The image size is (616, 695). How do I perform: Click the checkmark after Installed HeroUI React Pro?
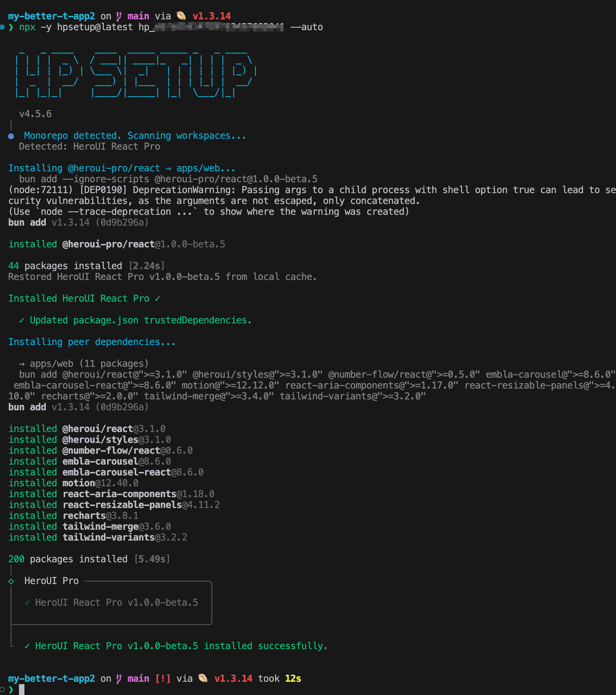tap(157, 299)
